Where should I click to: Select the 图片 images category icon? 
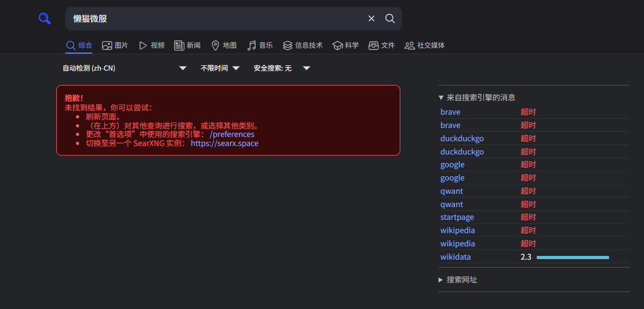pos(107,46)
